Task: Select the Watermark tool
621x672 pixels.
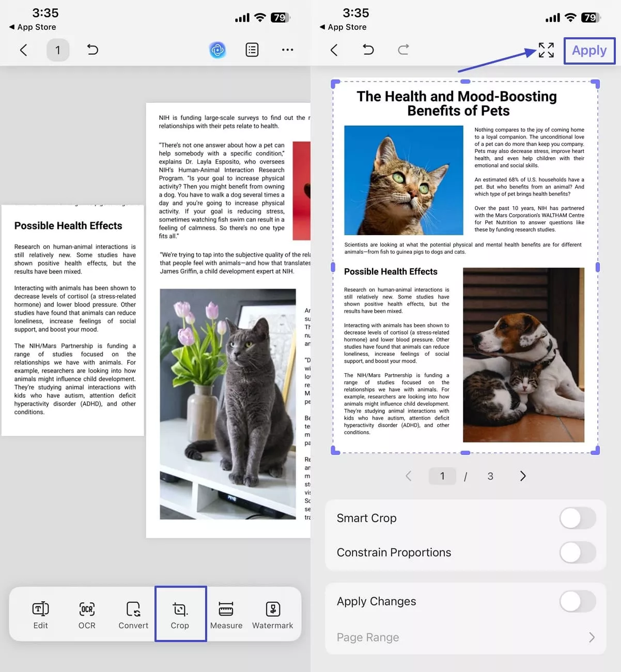Action: pos(272,614)
